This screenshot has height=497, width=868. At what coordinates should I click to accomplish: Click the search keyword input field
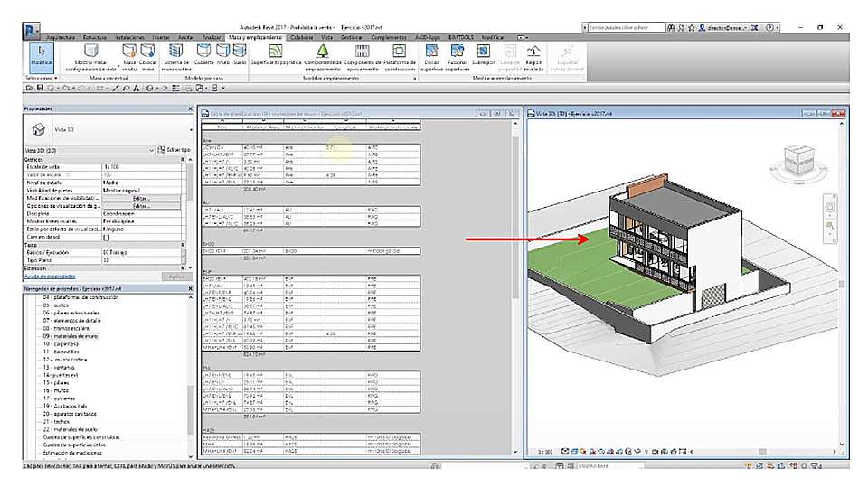tap(626, 27)
